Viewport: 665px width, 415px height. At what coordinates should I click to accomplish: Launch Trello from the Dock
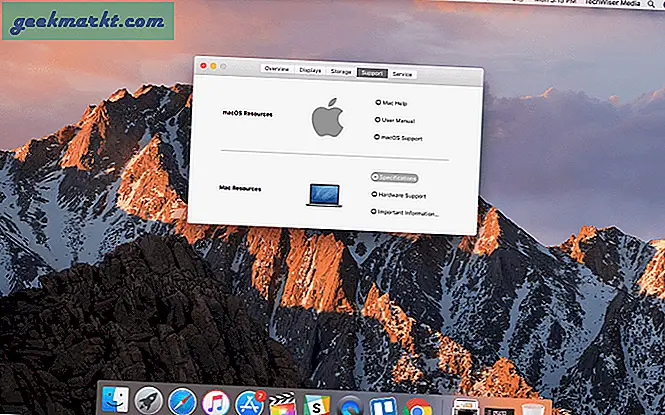coord(383,407)
